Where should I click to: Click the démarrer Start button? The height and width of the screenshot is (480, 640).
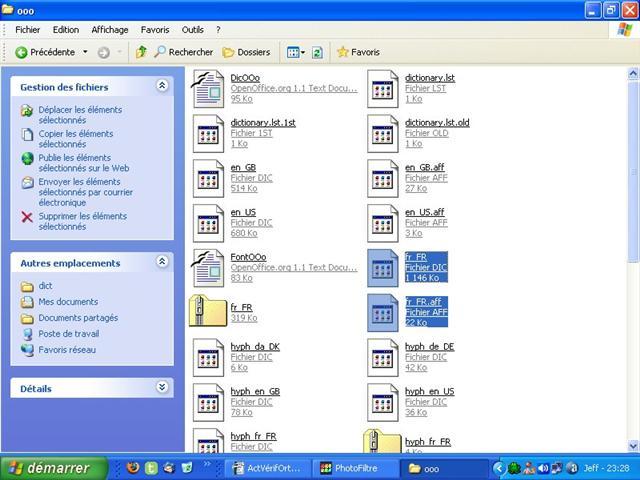point(53,468)
